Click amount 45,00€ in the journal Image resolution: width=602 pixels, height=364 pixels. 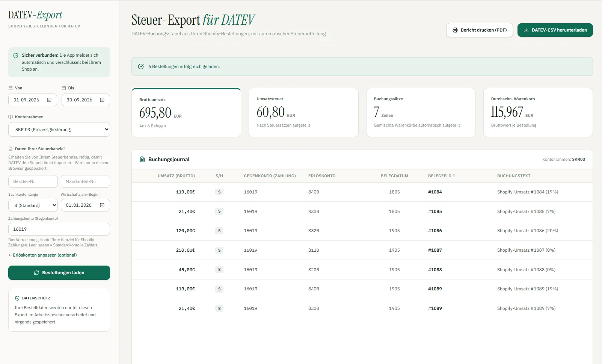coord(187,270)
